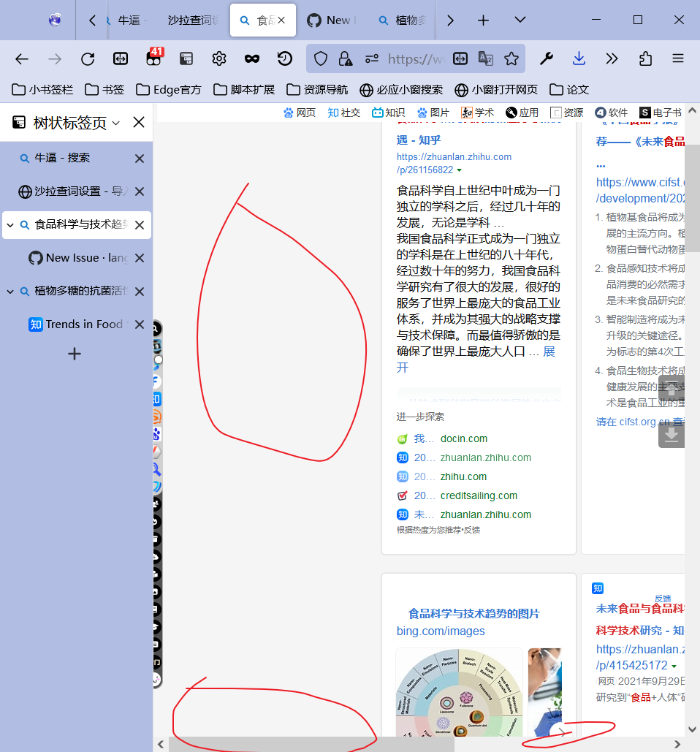700x752 pixels.
Task: Open Firefox View history clock icon
Action: [x=284, y=58]
